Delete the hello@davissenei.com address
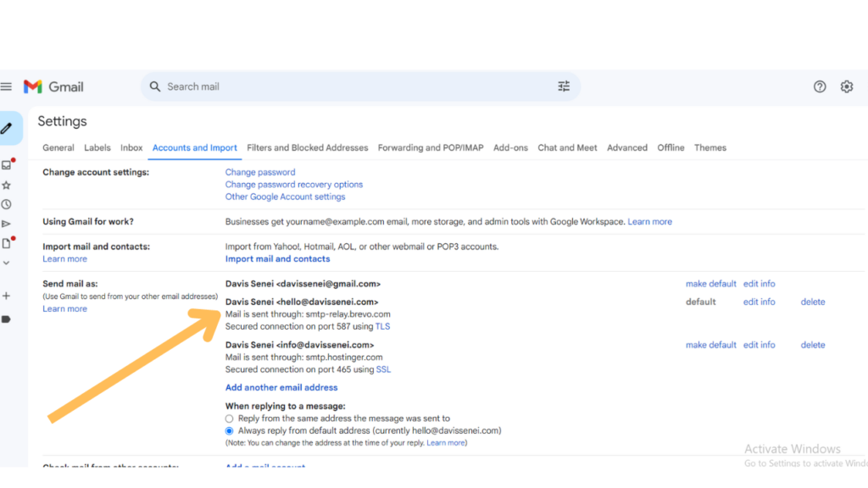The width and height of the screenshot is (868, 488). pyautogui.click(x=813, y=302)
